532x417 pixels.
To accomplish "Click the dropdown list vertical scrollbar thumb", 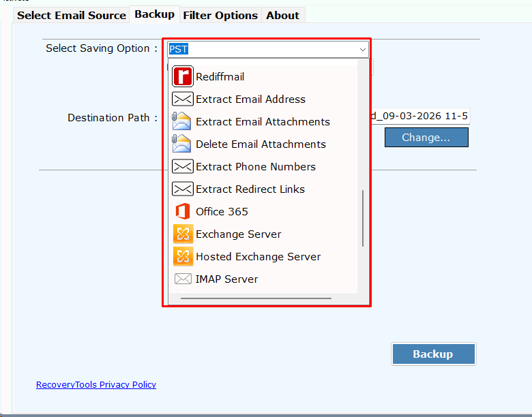I will point(363,218).
